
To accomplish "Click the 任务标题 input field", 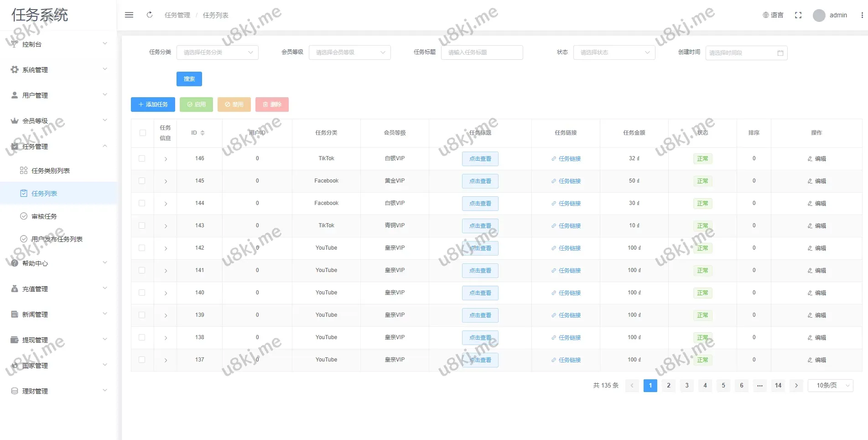I will [482, 52].
